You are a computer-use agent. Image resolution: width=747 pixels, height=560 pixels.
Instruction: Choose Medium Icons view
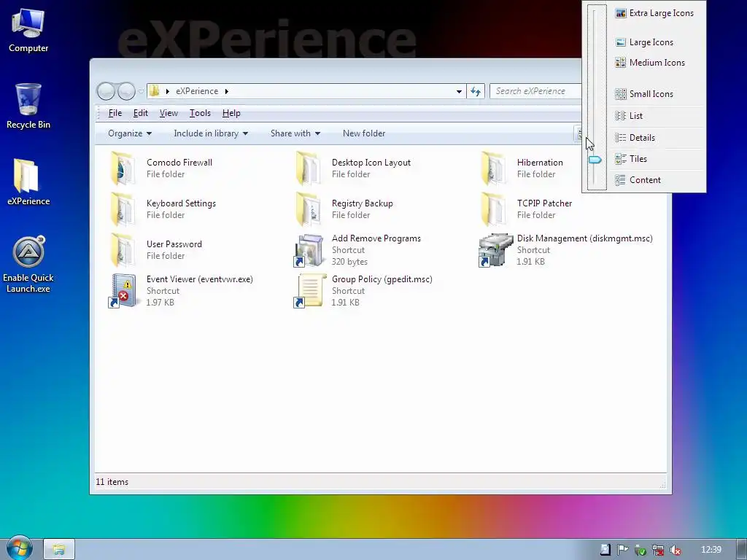[x=657, y=63]
